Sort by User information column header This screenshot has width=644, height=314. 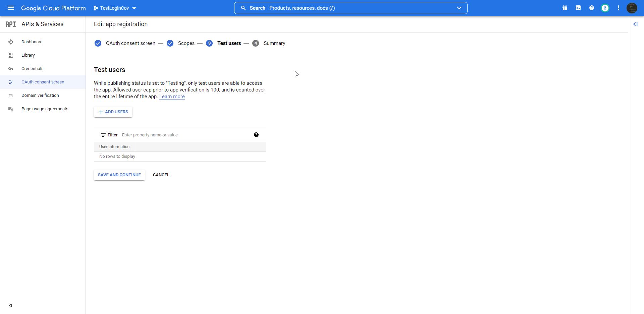pyautogui.click(x=114, y=147)
